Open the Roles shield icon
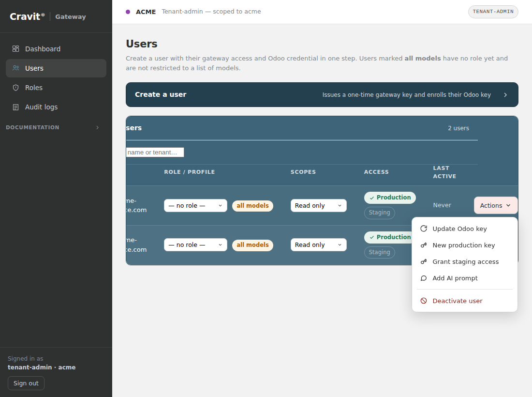The height and width of the screenshot is (397, 532). (x=15, y=88)
